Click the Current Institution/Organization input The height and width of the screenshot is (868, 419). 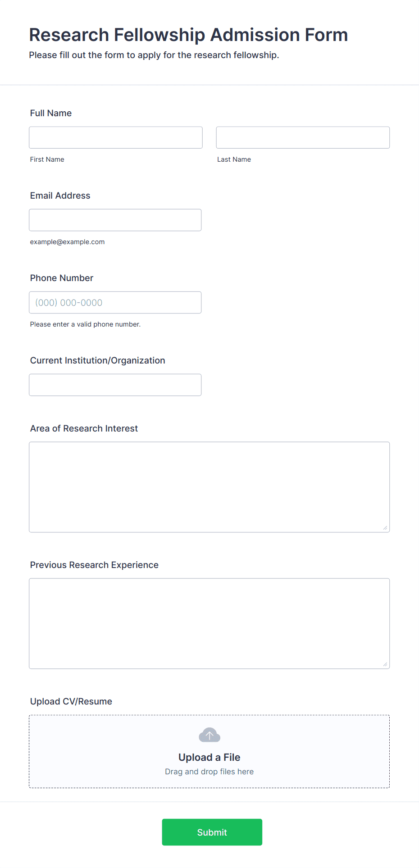(115, 385)
